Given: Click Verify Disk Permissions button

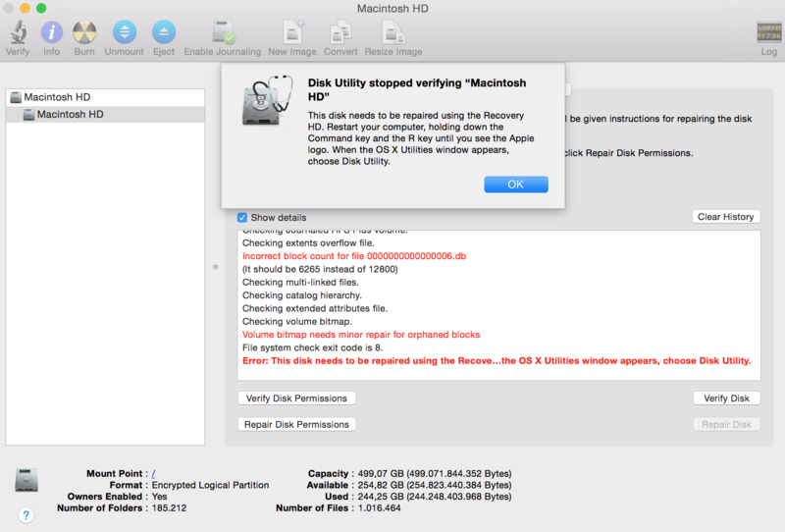Looking at the screenshot, I should (x=296, y=399).
